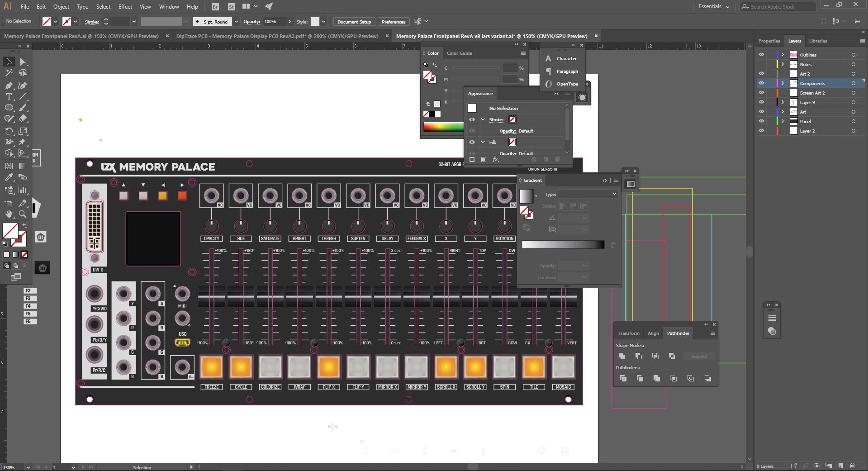Click the Color panel spectrum bar
Screen dimensions: 868x471
(x=443, y=127)
